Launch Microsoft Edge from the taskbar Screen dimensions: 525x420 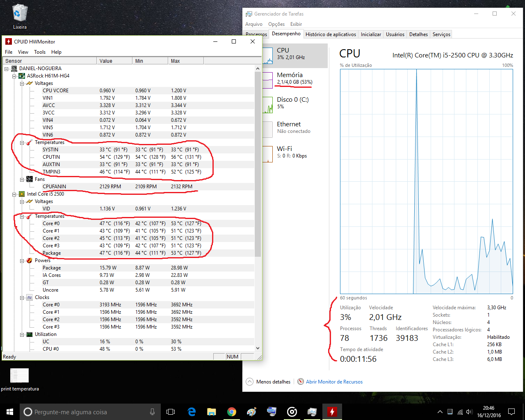pos(192,412)
